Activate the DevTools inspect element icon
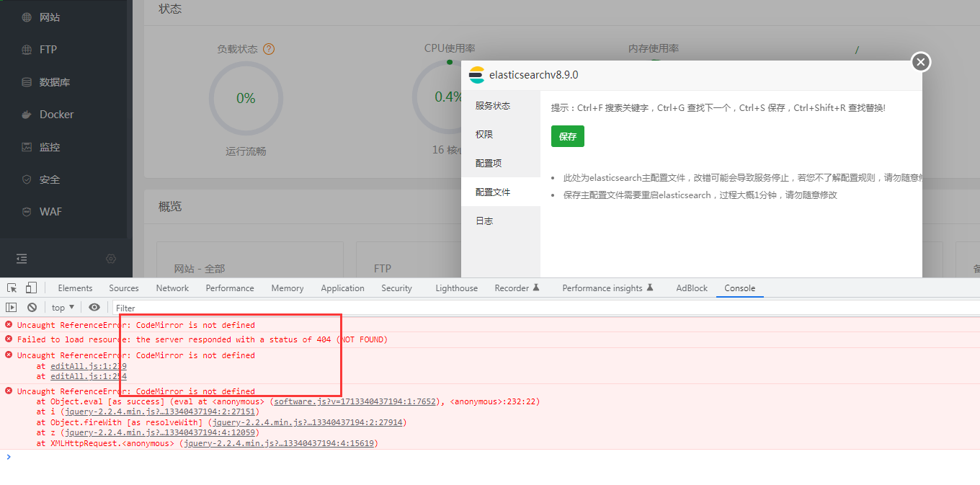Image resolution: width=980 pixels, height=485 pixels. pyautogui.click(x=12, y=288)
